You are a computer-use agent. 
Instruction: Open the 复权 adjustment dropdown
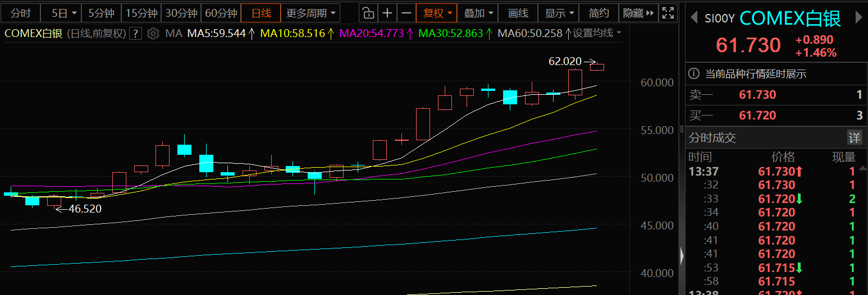tap(437, 13)
